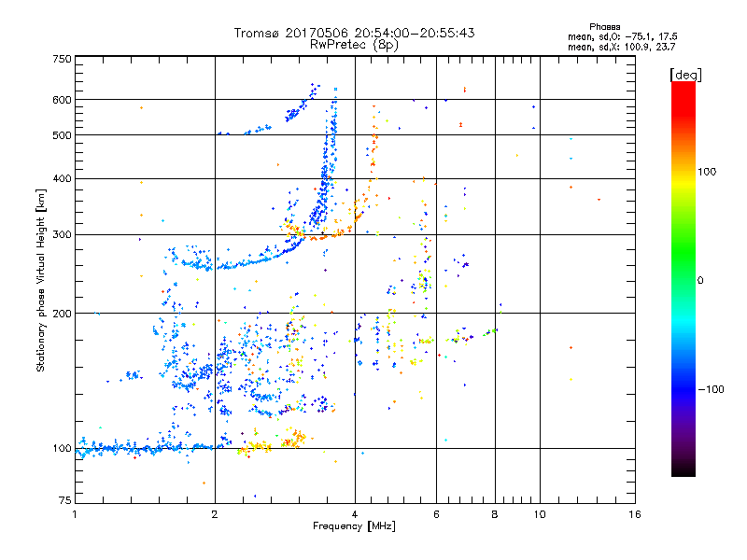Click the frequency axis label '2'
This screenshot has width=747, height=560.
click(215, 514)
